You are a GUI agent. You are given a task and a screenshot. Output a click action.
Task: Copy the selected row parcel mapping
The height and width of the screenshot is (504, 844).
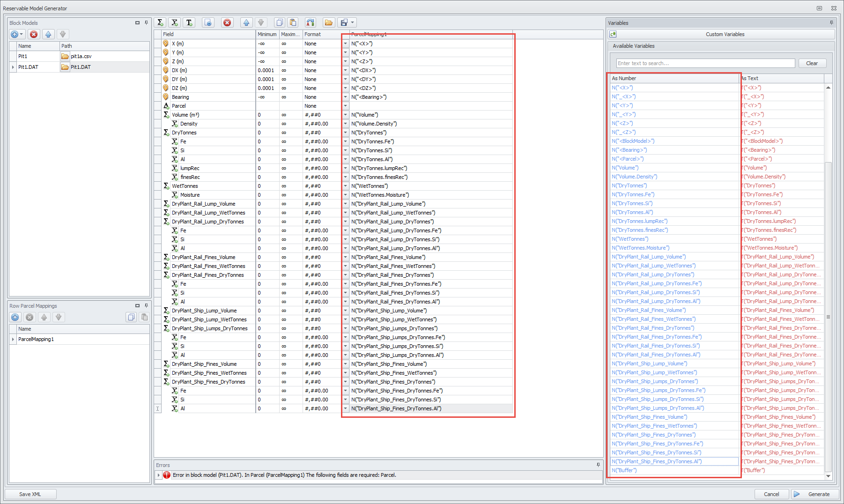131,317
